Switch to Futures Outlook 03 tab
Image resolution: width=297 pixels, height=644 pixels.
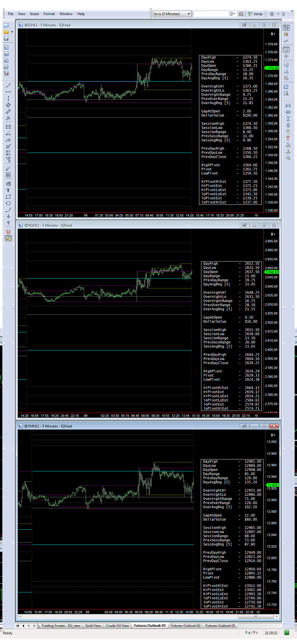tap(220, 625)
